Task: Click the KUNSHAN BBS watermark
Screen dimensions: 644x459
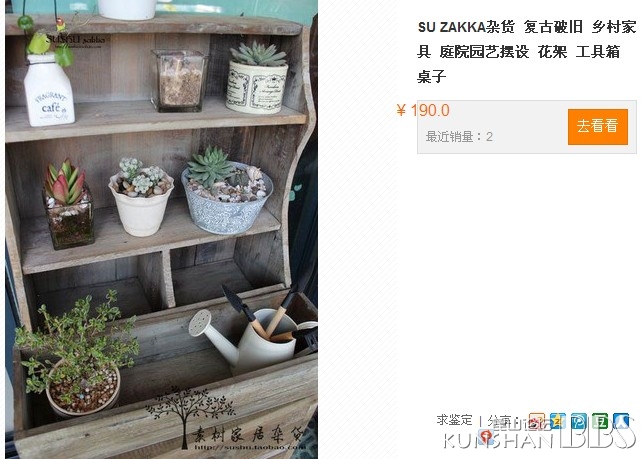Action: point(539,437)
